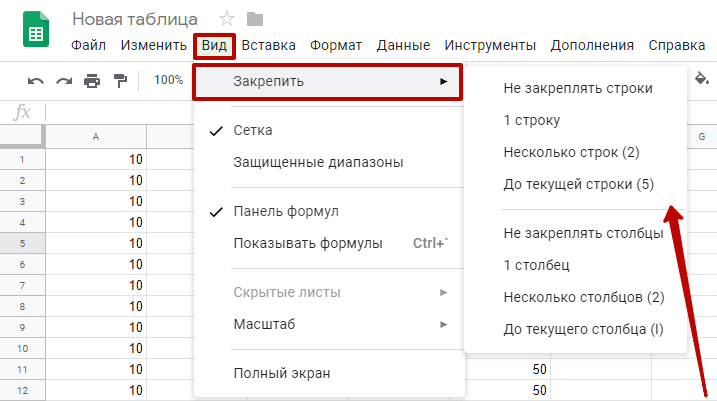This screenshot has width=717, height=401.
Task: Open the 100% zoom dropdown
Action: pyautogui.click(x=169, y=81)
